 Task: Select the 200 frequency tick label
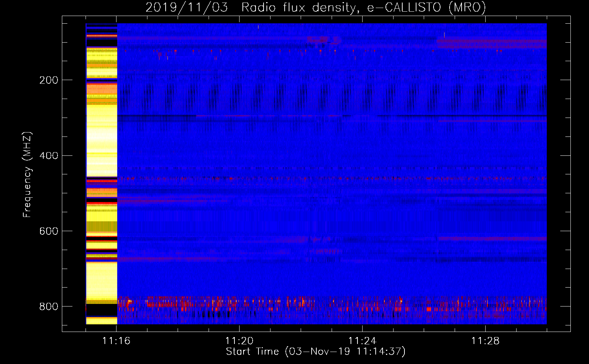tap(49, 80)
